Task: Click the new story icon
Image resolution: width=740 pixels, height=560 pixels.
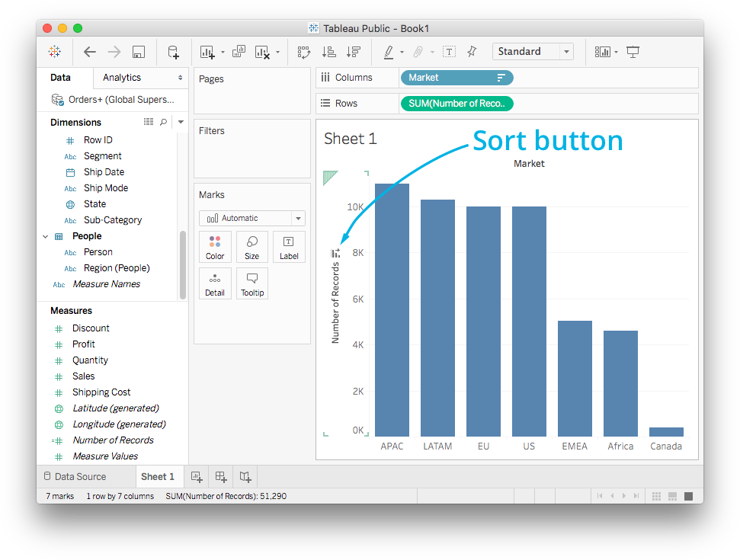Action: (x=245, y=477)
